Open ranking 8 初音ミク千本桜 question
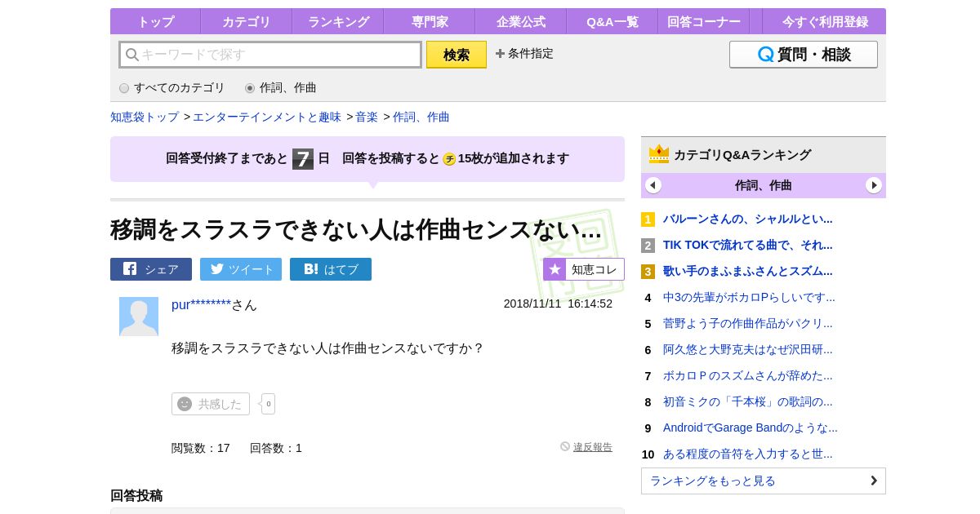Viewport: 980px width, 514px height. coord(747,401)
